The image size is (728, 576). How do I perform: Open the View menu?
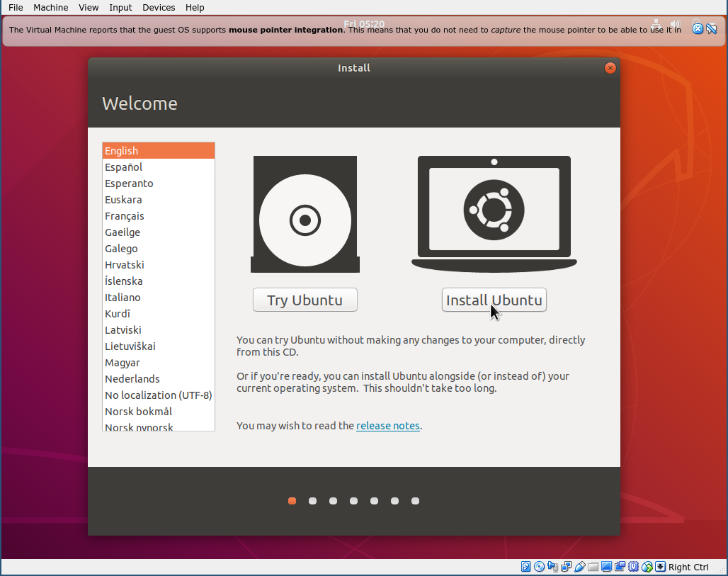[x=89, y=7]
